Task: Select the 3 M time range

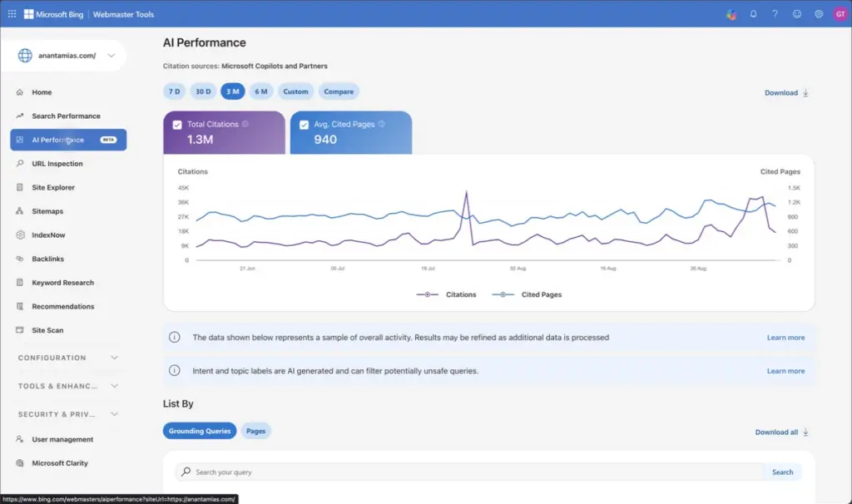Action: coord(233,91)
